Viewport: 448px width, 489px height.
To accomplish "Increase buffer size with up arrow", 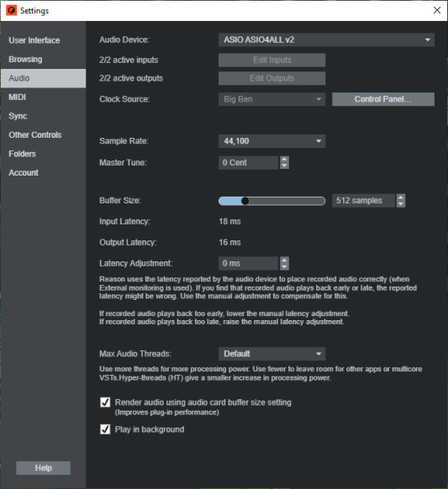I will (x=401, y=197).
